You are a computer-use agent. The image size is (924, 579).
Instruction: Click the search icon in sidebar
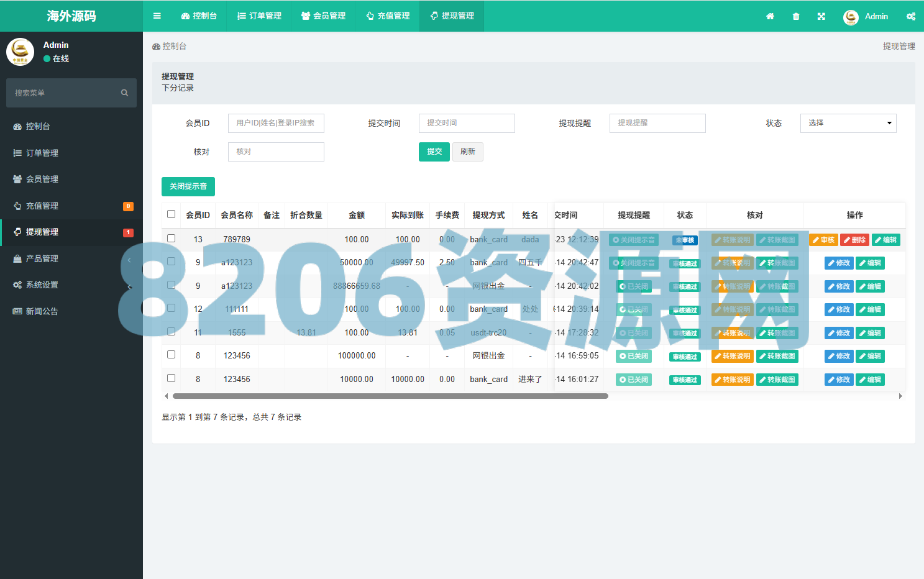[124, 93]
